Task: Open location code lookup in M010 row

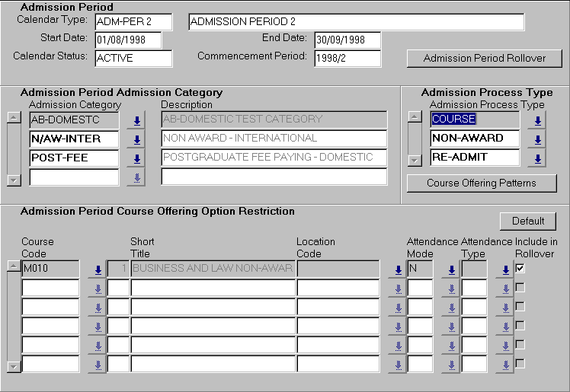Action: pyautogui.click(x=396, y=269)
